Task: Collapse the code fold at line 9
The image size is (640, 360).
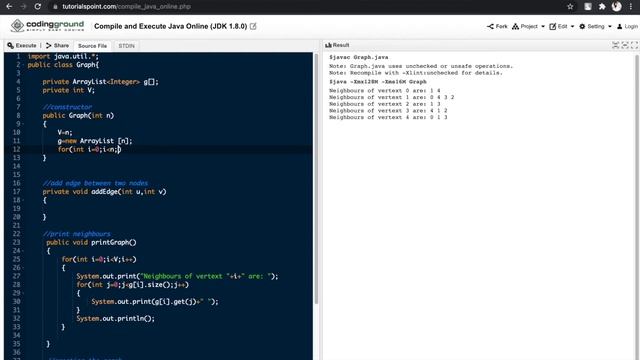Action: [x=23, y=124]
